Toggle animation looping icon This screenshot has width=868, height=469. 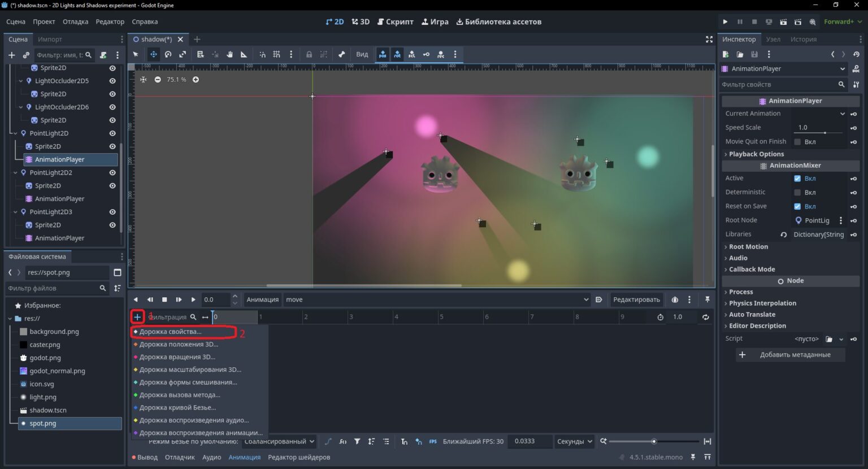tap(705, 317)
